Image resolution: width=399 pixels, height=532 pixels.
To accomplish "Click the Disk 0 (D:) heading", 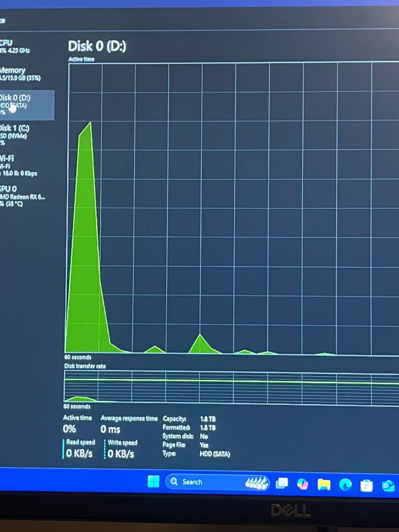I will tap(97, 46).
